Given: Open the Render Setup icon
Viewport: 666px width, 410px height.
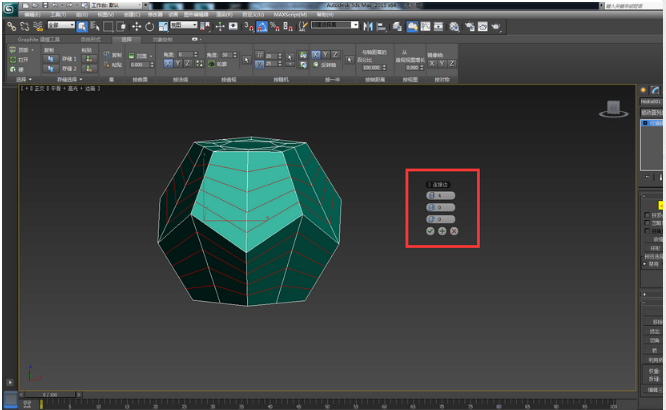Looking at the screenshot, I should pyautogui.click(x=470, y=27).
